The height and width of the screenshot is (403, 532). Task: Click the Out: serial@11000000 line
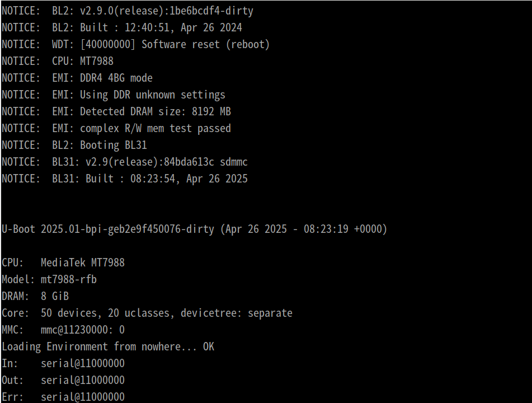[63, 380]
